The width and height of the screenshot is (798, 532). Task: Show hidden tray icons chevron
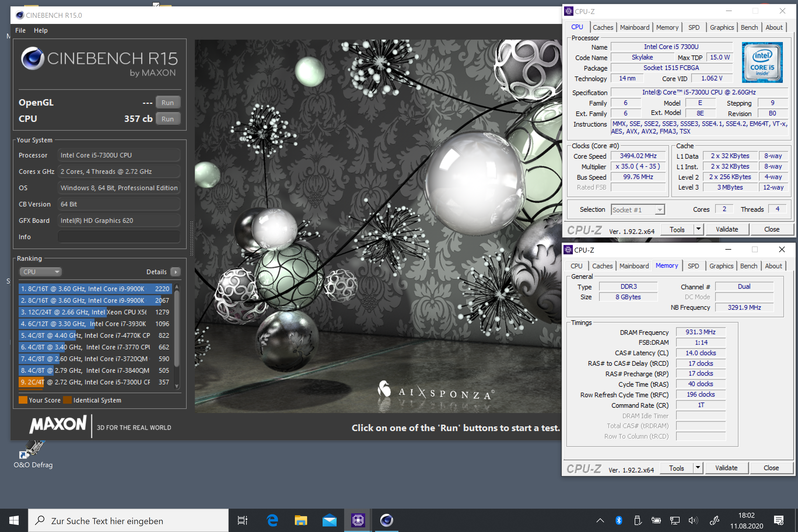point(600,520)
